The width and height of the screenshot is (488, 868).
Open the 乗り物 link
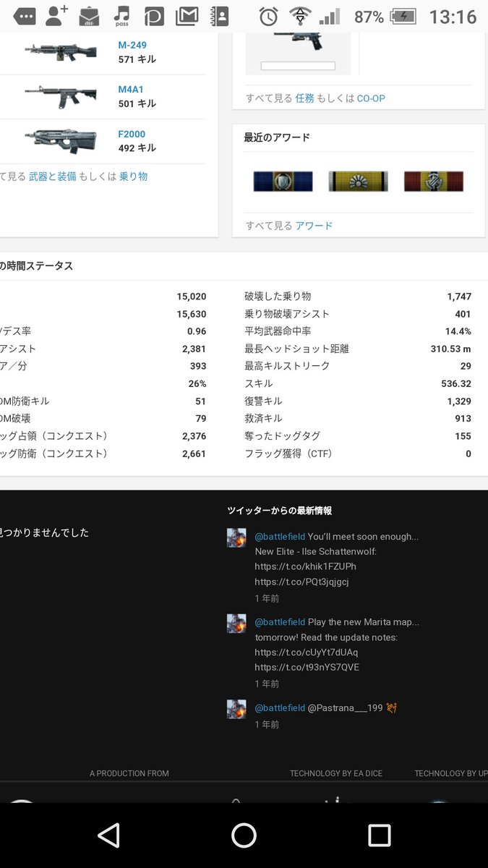[133, 176]
